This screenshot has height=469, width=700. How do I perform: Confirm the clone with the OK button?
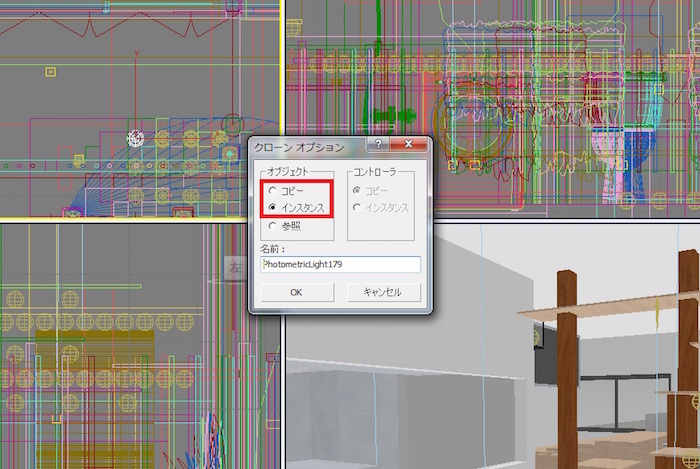(x=296, y=293)
